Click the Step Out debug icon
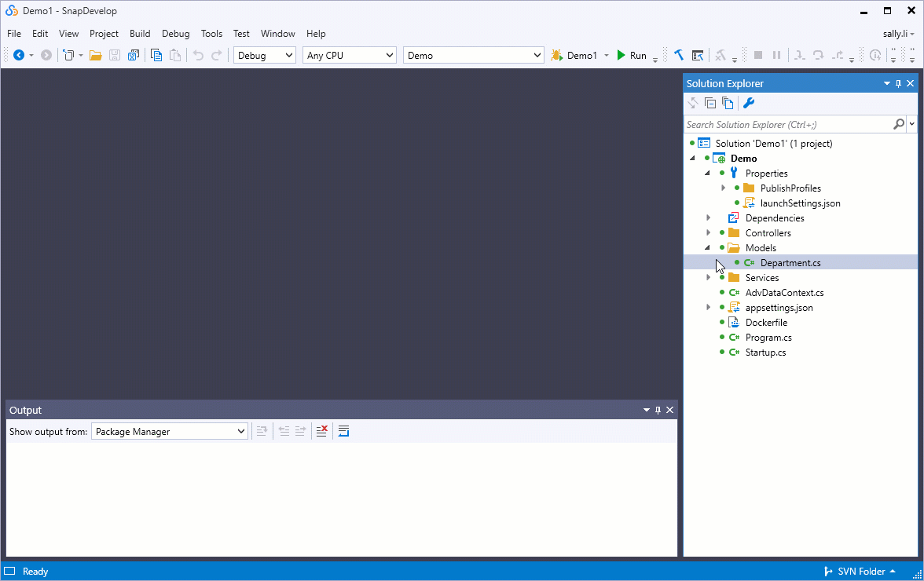Screen dimensions: 924x581 pyautogui.click(x=838, y=55)
